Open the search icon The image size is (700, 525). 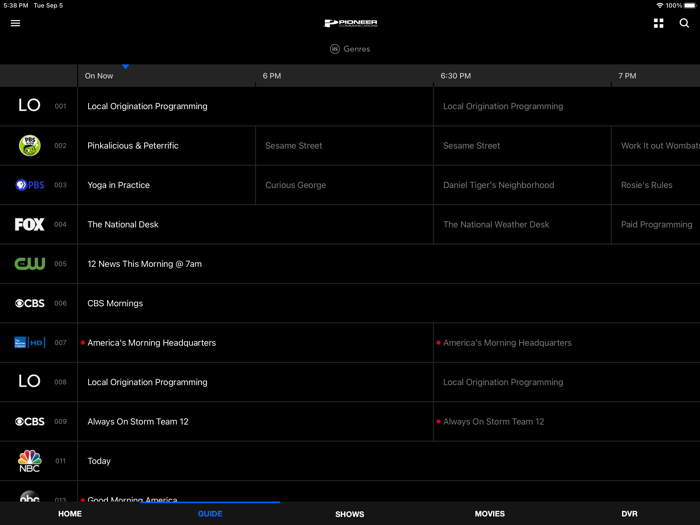684,23
